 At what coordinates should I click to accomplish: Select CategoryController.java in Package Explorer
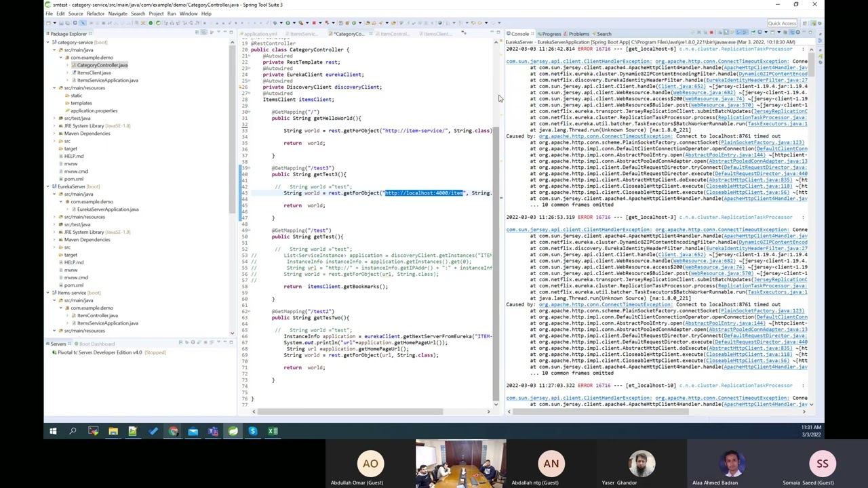[101, 65]
